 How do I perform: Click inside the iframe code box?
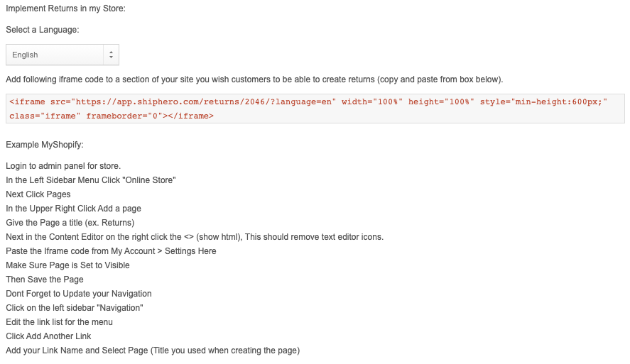315,109
